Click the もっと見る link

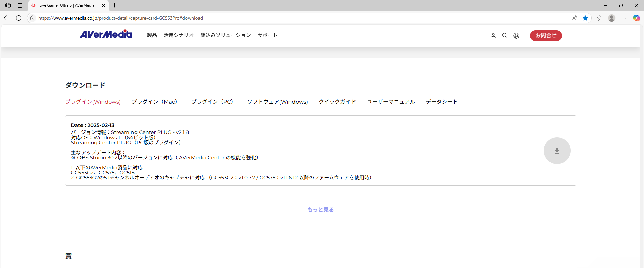[320, 210]
